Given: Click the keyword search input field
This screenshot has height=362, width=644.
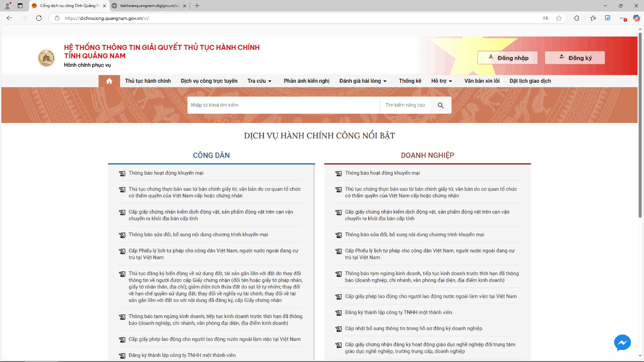Looking at the screenshot, I should pyautogui.click(x=283, y=105).
